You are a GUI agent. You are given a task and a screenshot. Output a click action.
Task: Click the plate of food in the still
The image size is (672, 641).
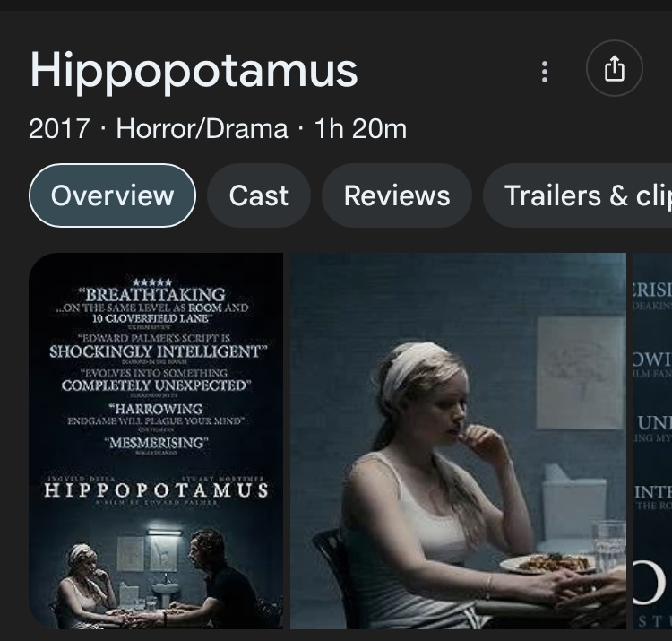click(550, 563)
